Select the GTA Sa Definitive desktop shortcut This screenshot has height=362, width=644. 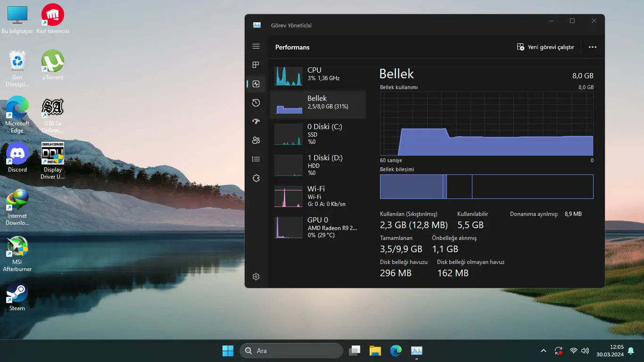[x=53, y=115]
